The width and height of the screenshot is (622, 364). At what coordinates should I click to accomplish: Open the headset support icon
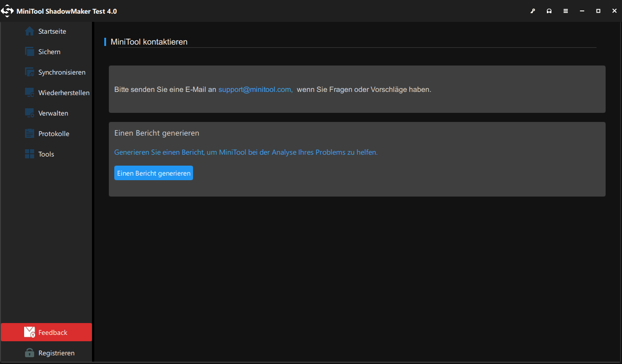[x=549, y=11]
